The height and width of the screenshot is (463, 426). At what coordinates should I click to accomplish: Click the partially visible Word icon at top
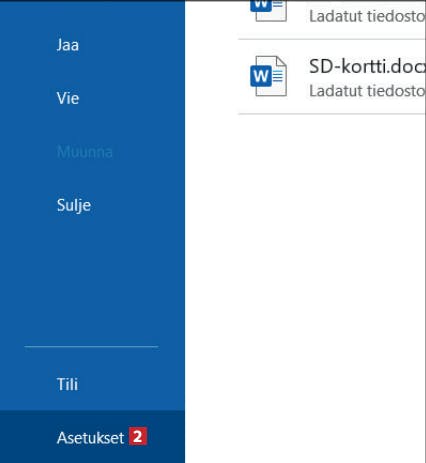268,11
